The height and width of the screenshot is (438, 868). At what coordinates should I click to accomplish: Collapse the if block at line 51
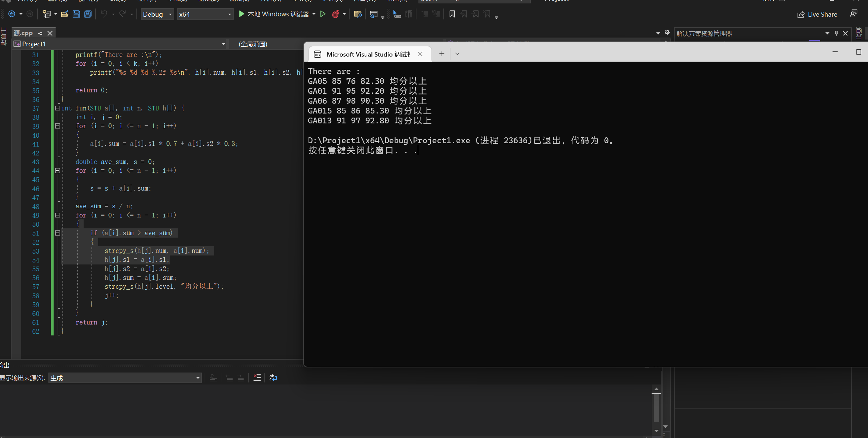click(58, 233)
